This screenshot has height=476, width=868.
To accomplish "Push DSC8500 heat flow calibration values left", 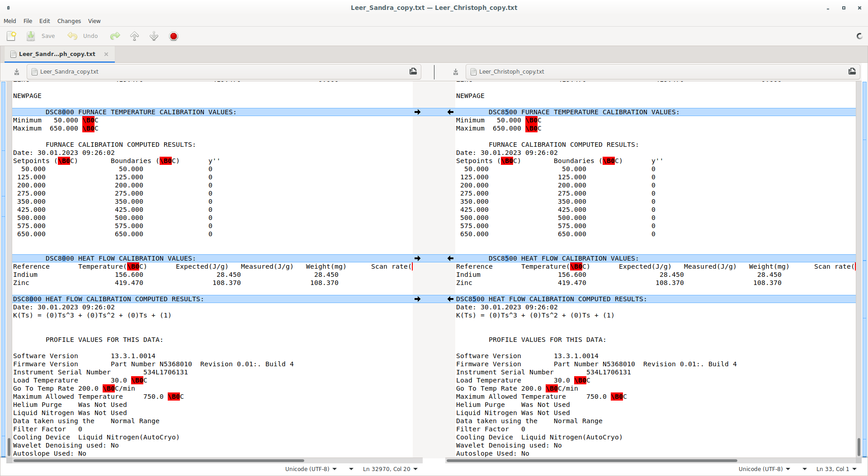I will (x=450, y=258).
